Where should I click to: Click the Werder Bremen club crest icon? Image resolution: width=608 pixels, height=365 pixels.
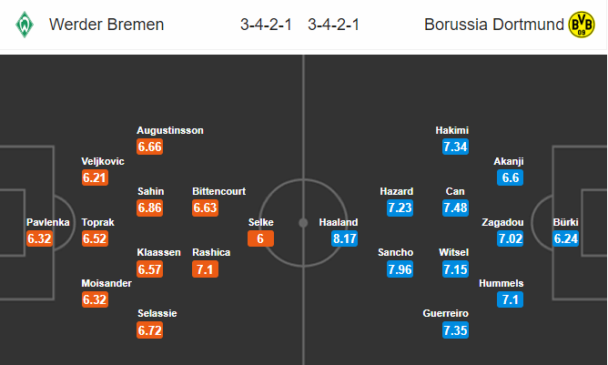pos(24,24)
